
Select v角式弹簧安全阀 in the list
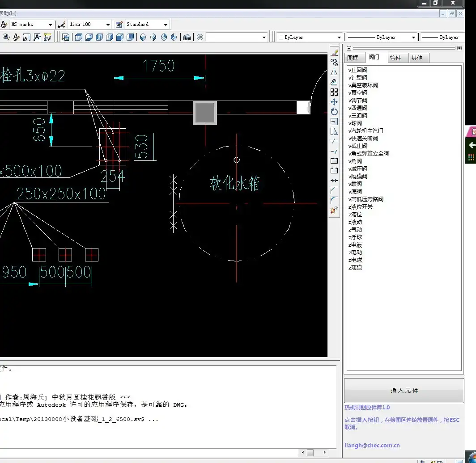click(x=369, y=153)
